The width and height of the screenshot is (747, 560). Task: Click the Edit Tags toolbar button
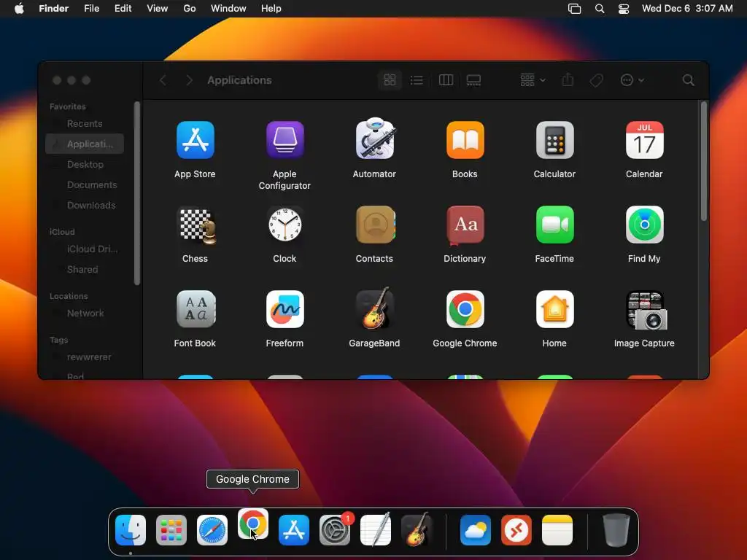pyautogui.click(x=597, y=80)
